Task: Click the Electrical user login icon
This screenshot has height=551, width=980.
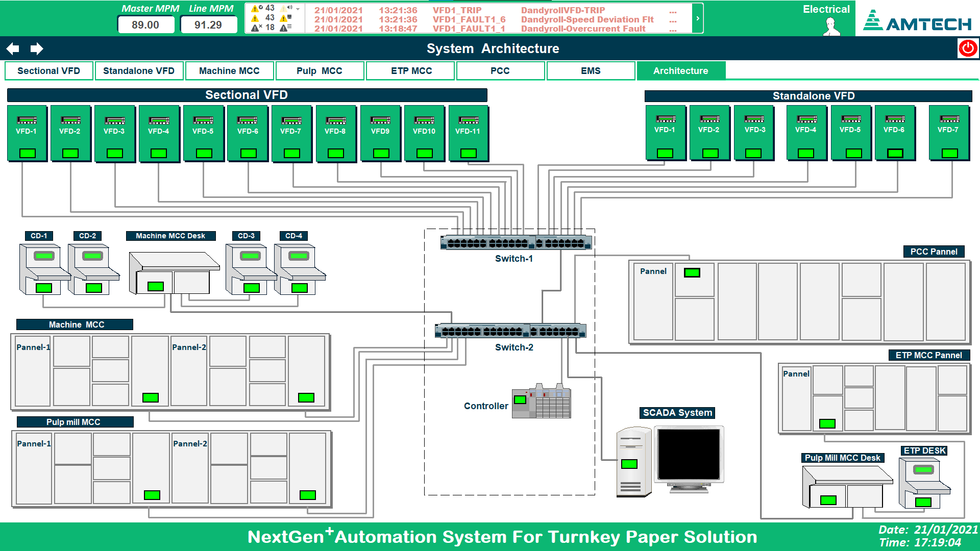Action: point(831,27)
